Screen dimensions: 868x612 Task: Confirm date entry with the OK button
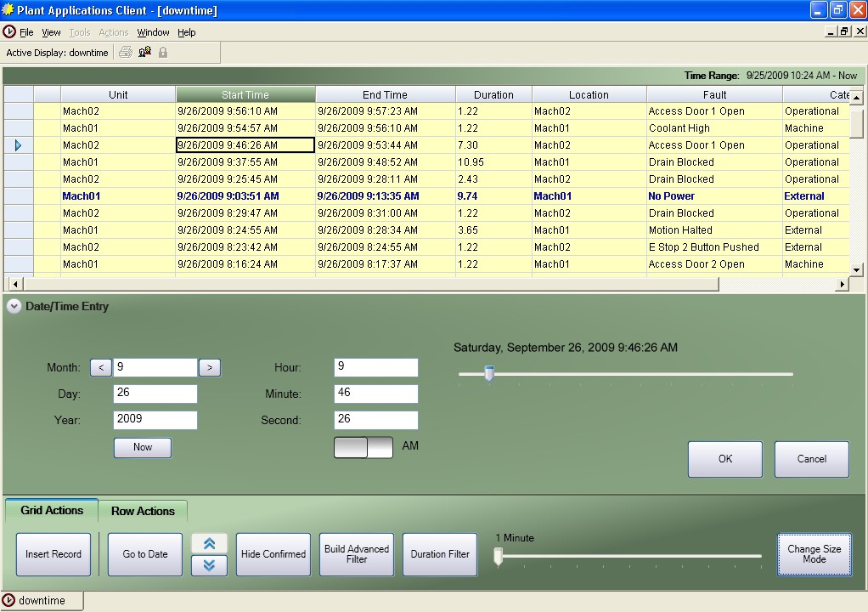[x=725, y=459]
